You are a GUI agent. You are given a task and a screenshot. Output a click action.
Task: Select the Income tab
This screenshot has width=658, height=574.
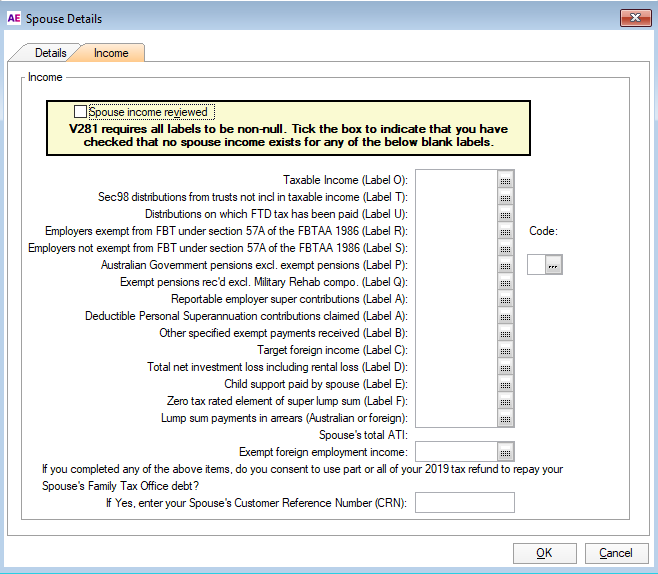[111, 53]
